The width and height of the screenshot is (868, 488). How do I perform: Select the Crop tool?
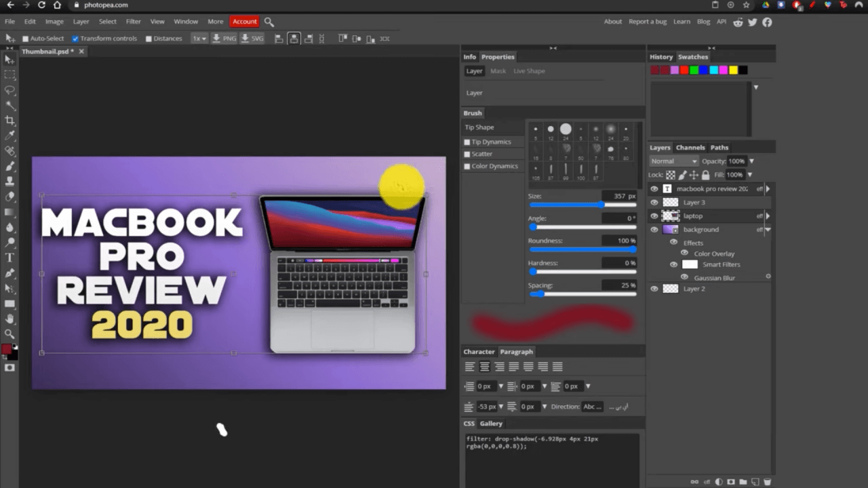pyautogui.click(x=10, y=121)
